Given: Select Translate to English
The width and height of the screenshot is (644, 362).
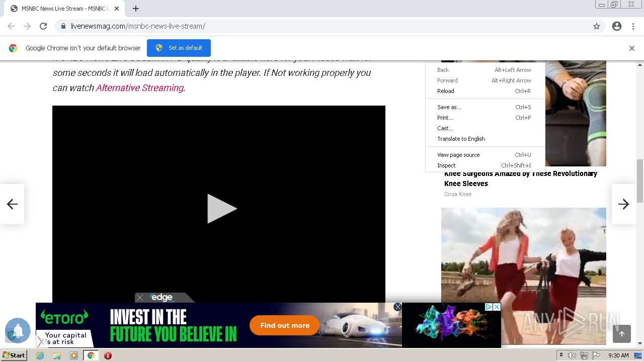Looking at the screenshot, I should [x=485, y=139].
